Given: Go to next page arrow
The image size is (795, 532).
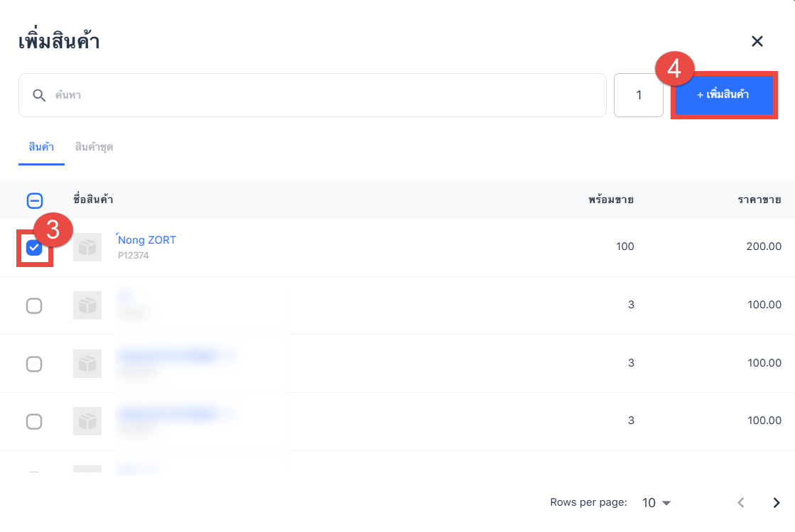Looking at the screenshot, I should point(777,503).
